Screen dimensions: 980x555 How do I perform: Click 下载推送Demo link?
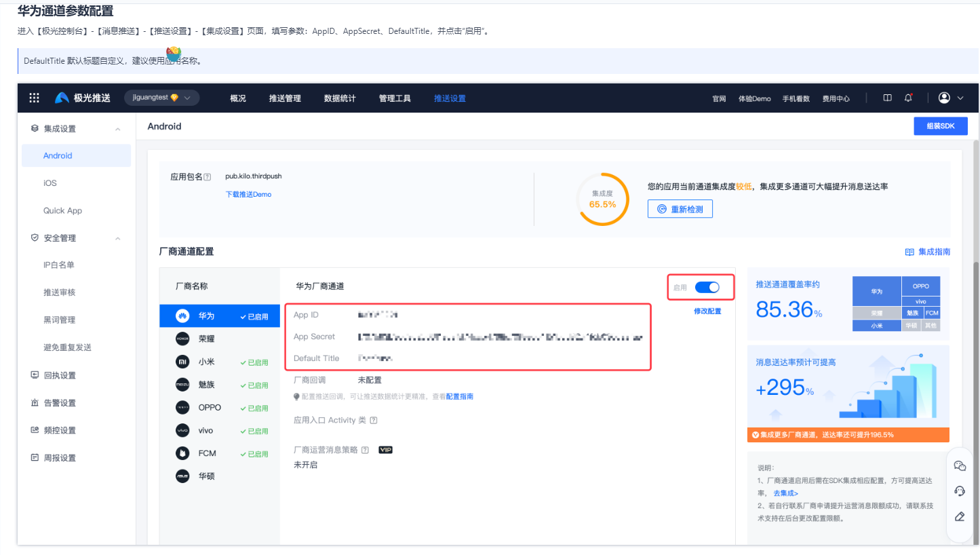(x=248, y=195)
